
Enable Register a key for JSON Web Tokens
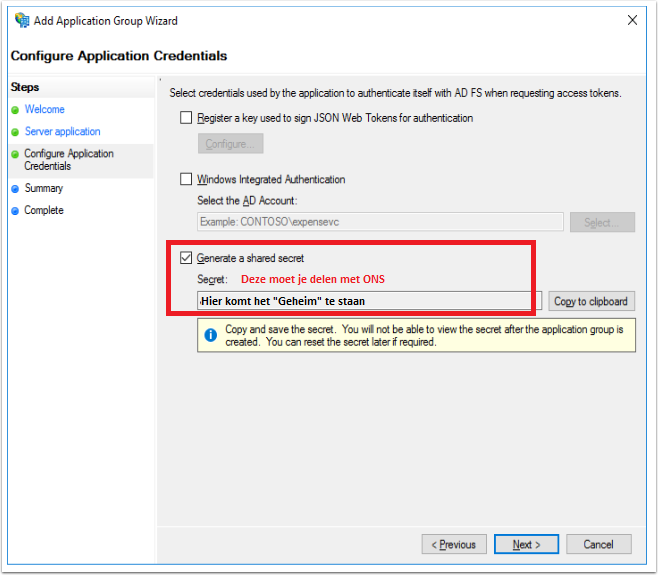tap(186, 118)
